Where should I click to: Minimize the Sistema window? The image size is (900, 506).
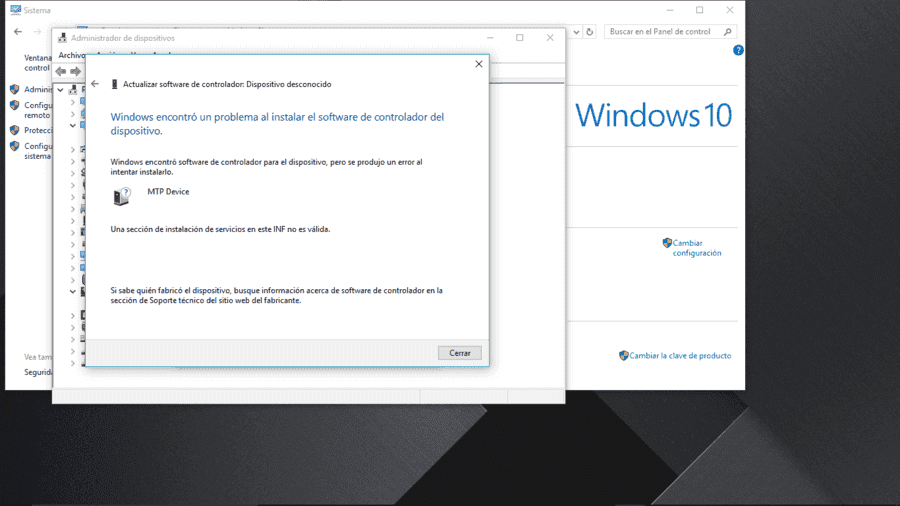pos(670,10)
